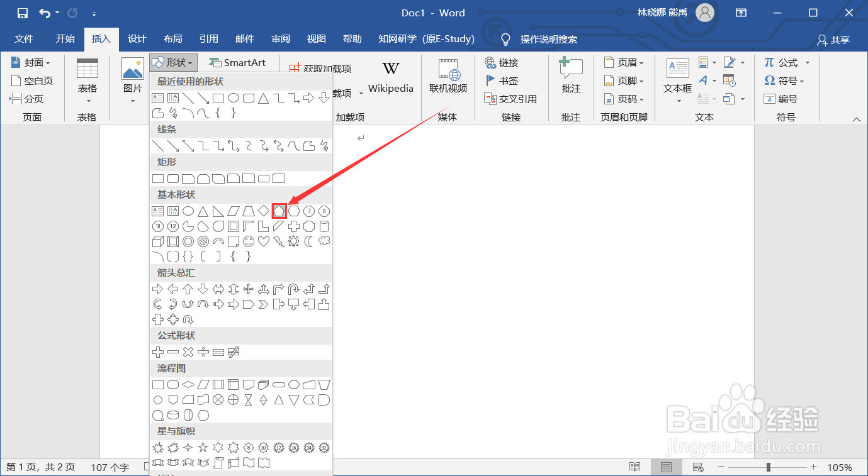Open the Text Box (文本框) dropdown
868x476 pixels.
coord(678,82)
